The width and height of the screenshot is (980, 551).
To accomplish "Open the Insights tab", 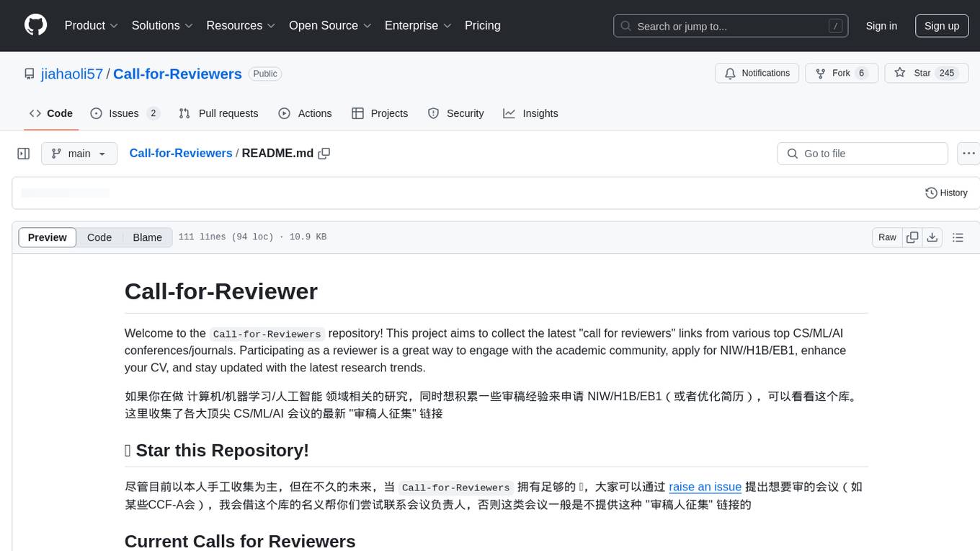I will (530, 113).
